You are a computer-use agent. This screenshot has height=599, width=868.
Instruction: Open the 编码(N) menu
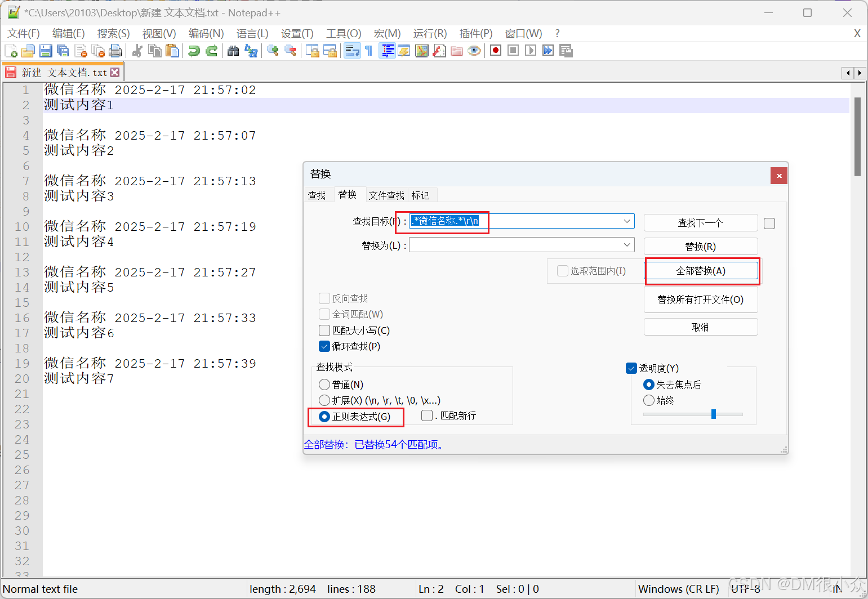pos(206,34)
